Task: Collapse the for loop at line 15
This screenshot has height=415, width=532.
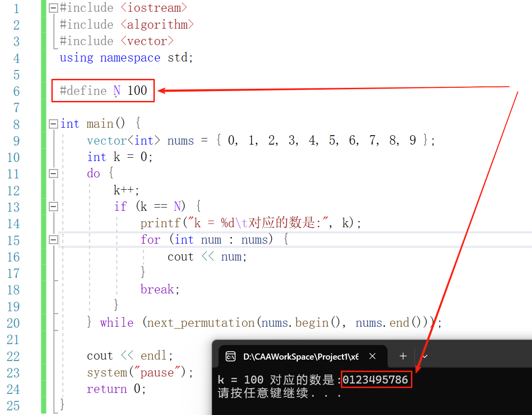Action: [x=53, y=240]
